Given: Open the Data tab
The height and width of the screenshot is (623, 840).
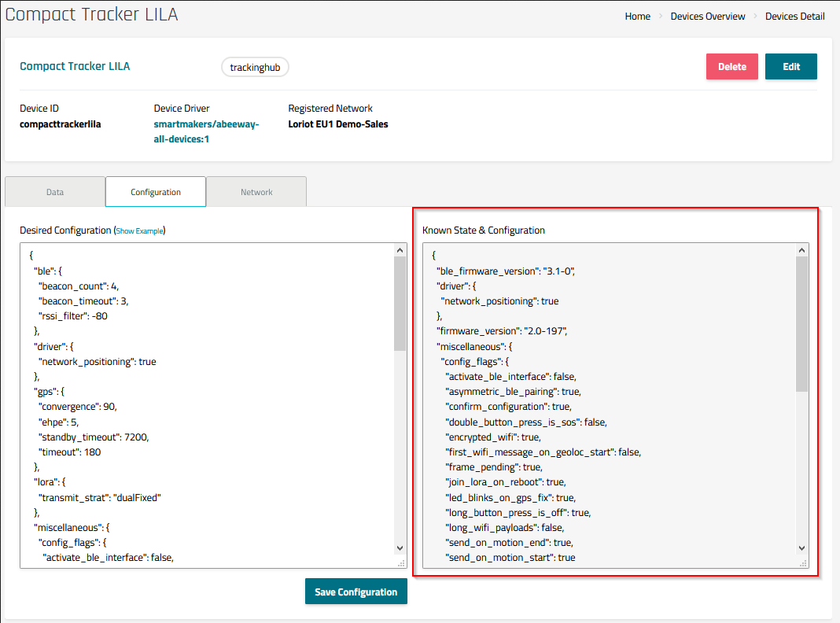Looking at the screenshot, I should [55, 192].
